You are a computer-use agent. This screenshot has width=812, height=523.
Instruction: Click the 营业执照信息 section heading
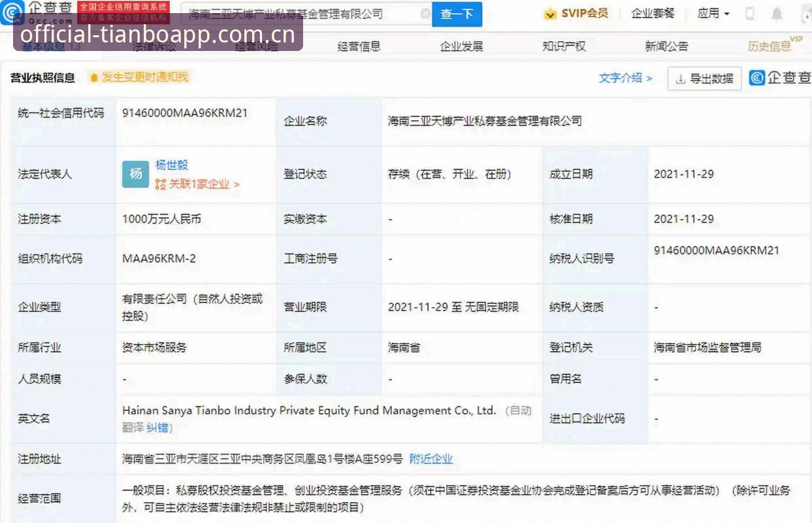42,78
